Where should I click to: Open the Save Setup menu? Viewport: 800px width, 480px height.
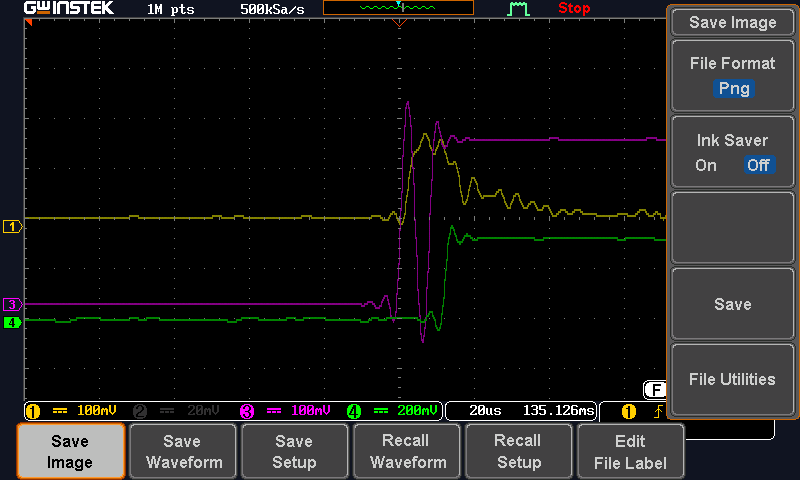pyautogui.click(x=294, y=451)
